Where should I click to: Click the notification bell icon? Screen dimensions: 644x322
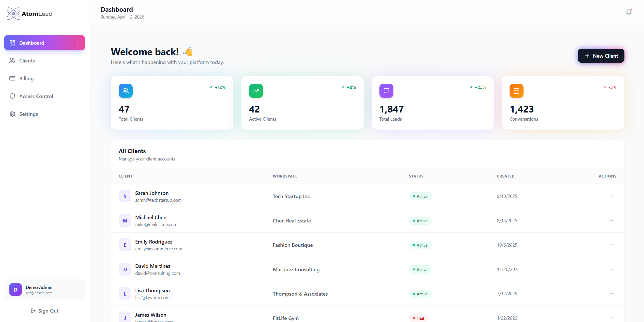pos(629,12)
